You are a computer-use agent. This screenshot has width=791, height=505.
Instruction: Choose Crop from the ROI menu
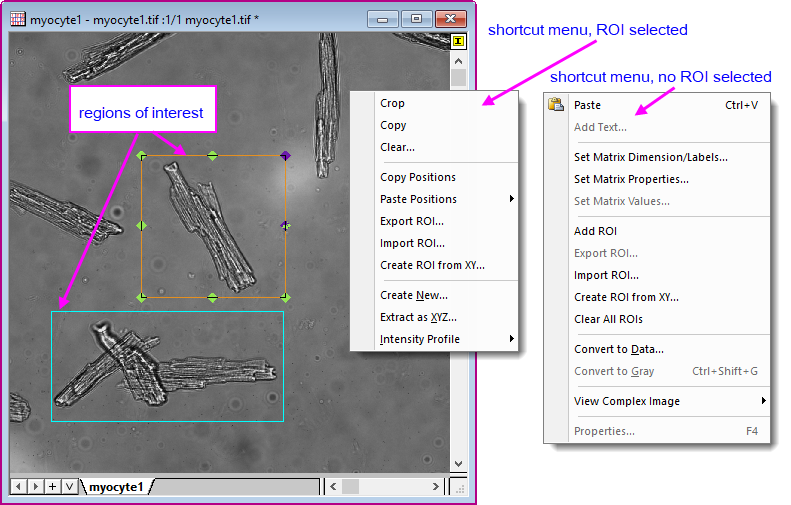(392, 103)
